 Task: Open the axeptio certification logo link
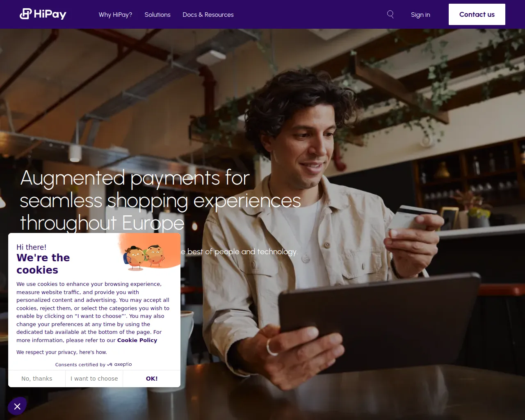(x=119, y=364)
